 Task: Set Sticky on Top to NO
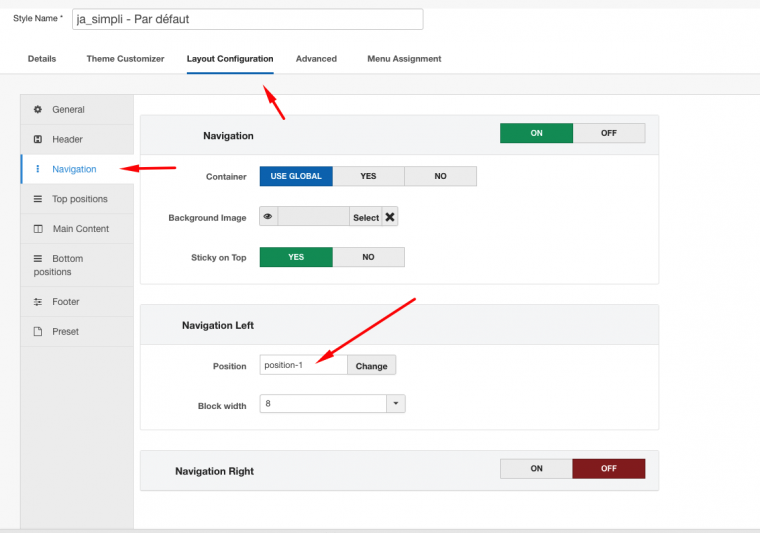[x=368, y=257]
